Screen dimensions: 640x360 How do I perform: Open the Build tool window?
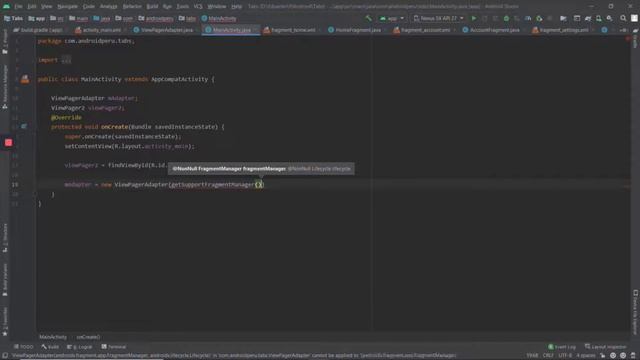click(x=50, y=347)
